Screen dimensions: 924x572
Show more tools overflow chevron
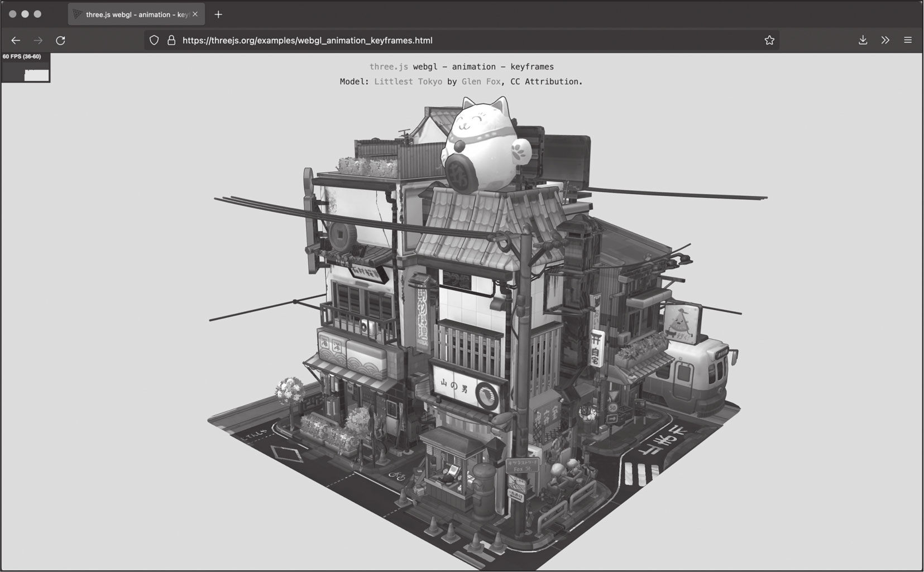[885, 40]
